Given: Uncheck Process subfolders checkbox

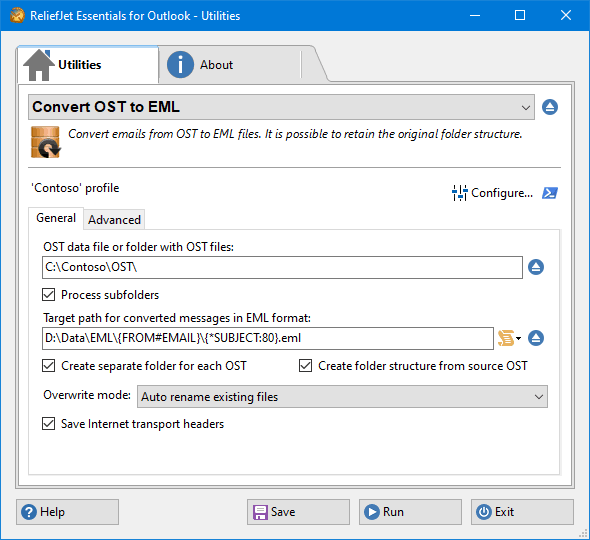Looking at the screenshot, I should click(49, 295).
